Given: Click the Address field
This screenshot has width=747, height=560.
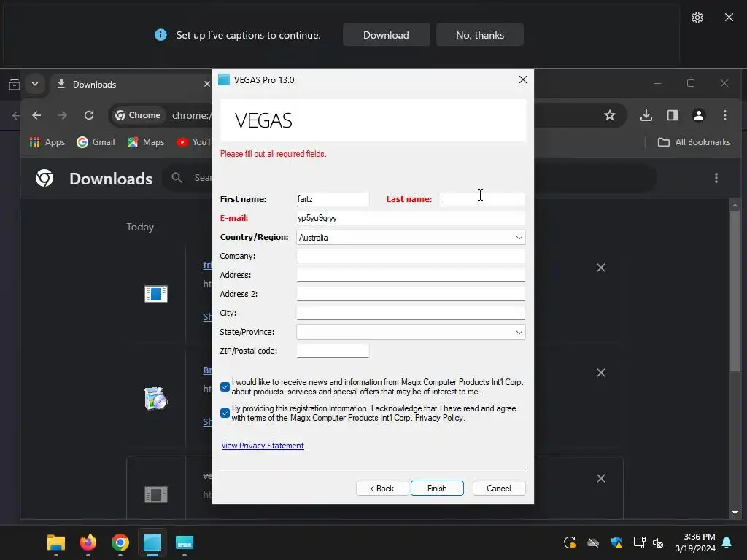Looking at the screenshot, I should [411, 275].
